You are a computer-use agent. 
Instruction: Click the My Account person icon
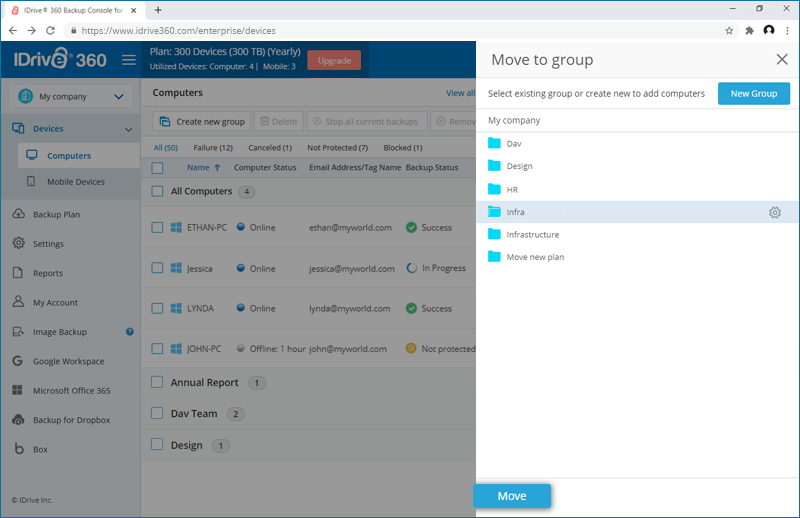point(18,302)
